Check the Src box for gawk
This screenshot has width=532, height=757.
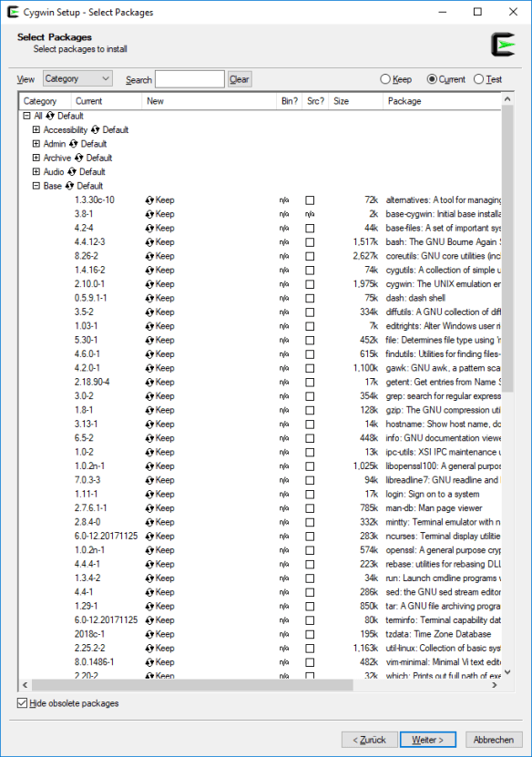(310, 368)
